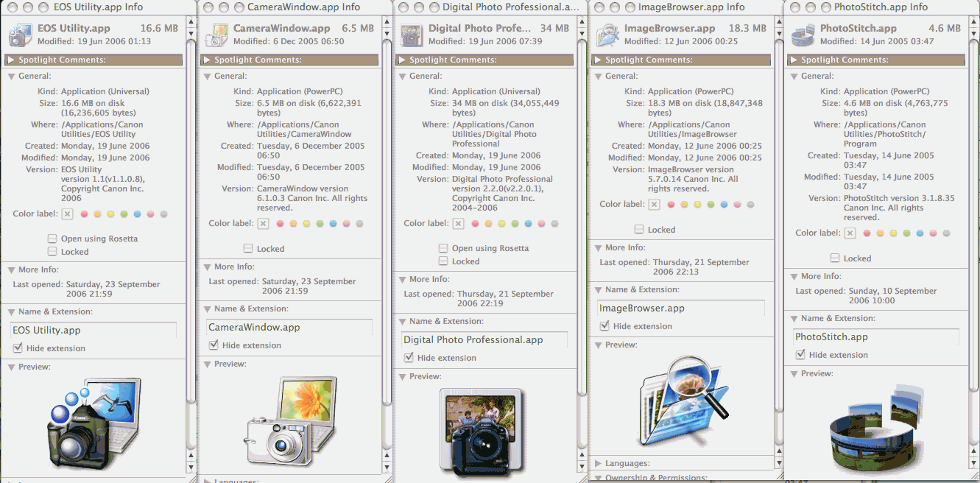
Task: Click the ImageBrowser.app name field
Action: click(681, 309)
